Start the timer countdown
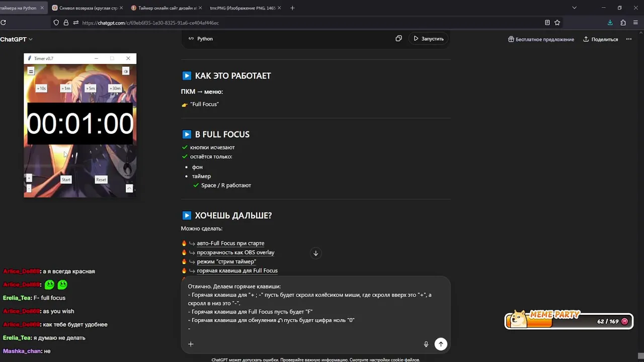 tap(66, 179)
